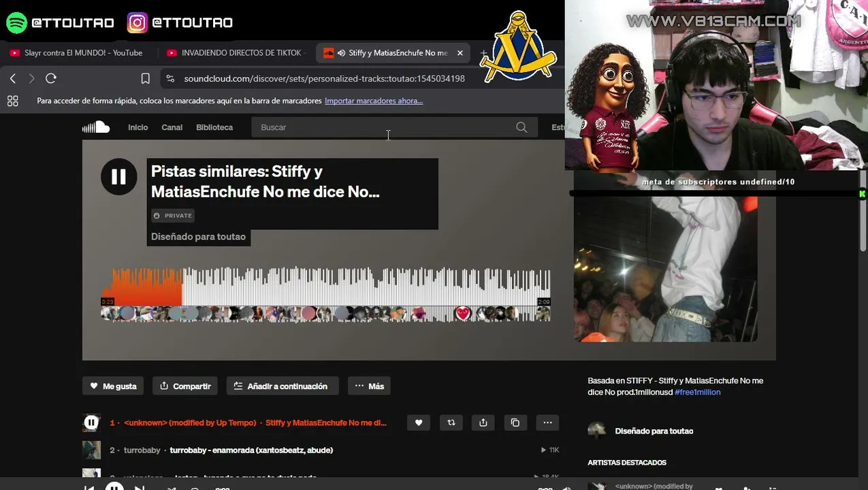868x490 pixels.
Task: Click the Instagram @TTOUTAO overlay icon
Action: (137, 22)
